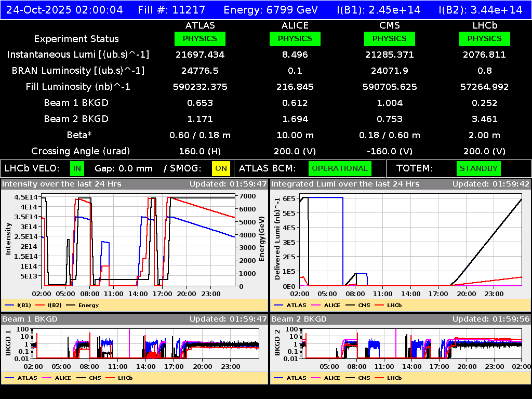The image size is (532, 399).
Task: Select the Experiment Status row label
Action: pyautogui.click(x=76, y=38)
